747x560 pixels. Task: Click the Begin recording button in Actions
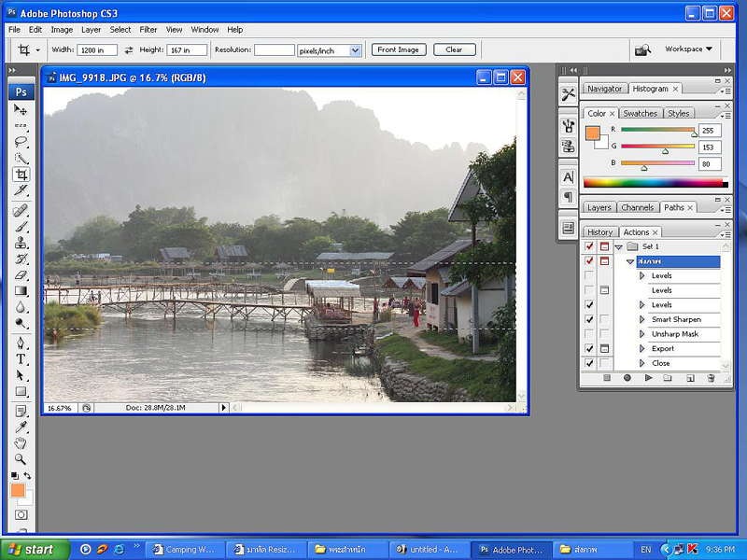coord(627,378)
